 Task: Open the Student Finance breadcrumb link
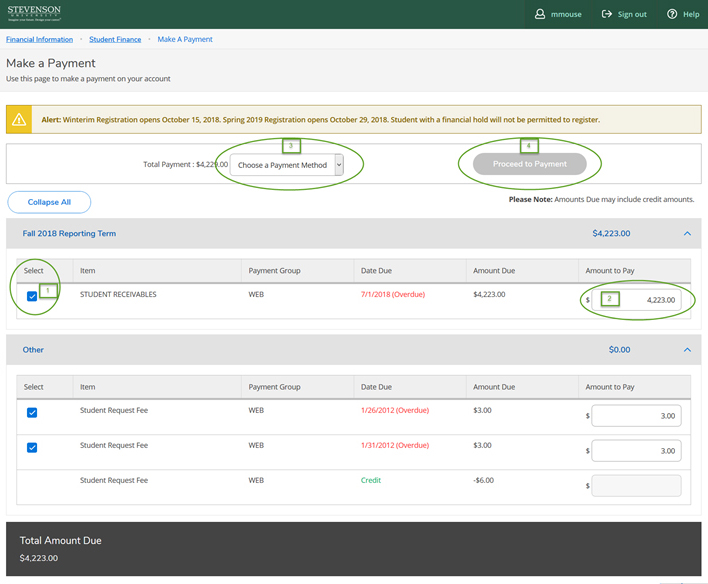pyautogui.click(x=115, y=39)
